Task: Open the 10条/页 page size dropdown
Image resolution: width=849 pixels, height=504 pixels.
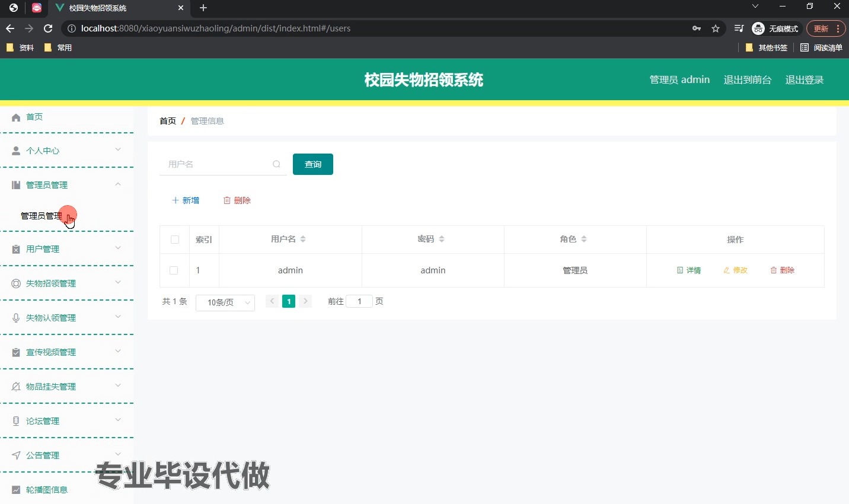Action: [225, 302]
